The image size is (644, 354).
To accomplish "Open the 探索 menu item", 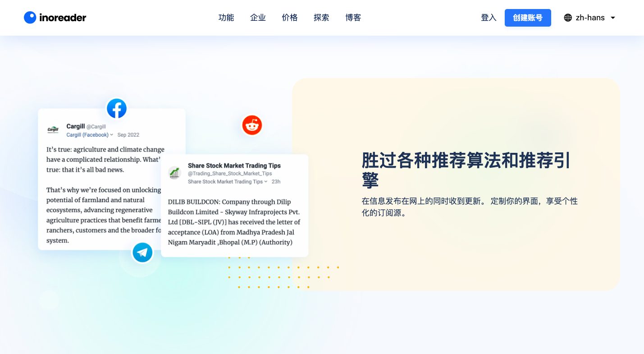I will pyautogui.click(x=321, y=18).
